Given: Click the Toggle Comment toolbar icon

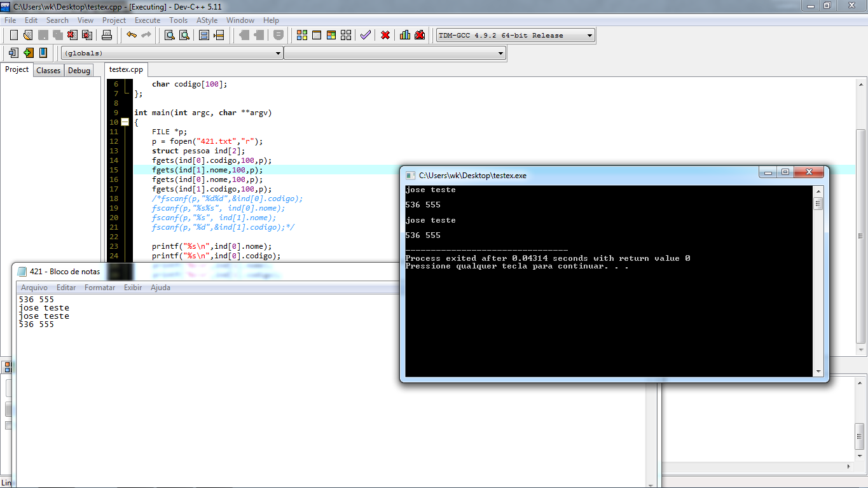Looking at the screenshot, I should point(279,35).
